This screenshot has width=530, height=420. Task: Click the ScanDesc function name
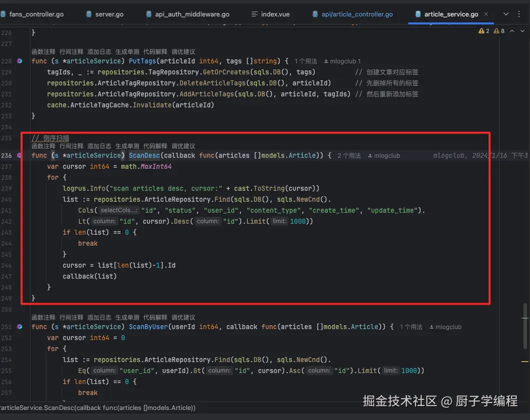point(144,155)
